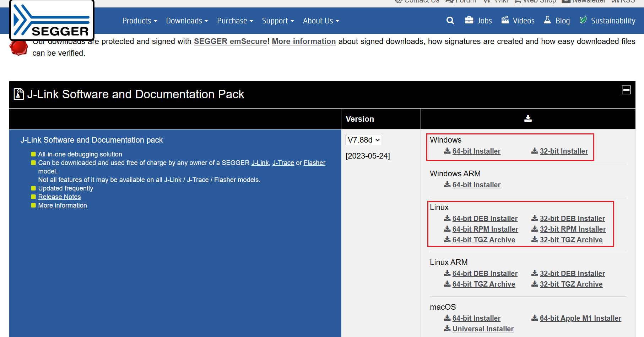Image resolution: width=644 pixels, height=337 pixels.
Task: Collapse the J-Link pack section with the minus icon
Action: [x=626, y=90]
